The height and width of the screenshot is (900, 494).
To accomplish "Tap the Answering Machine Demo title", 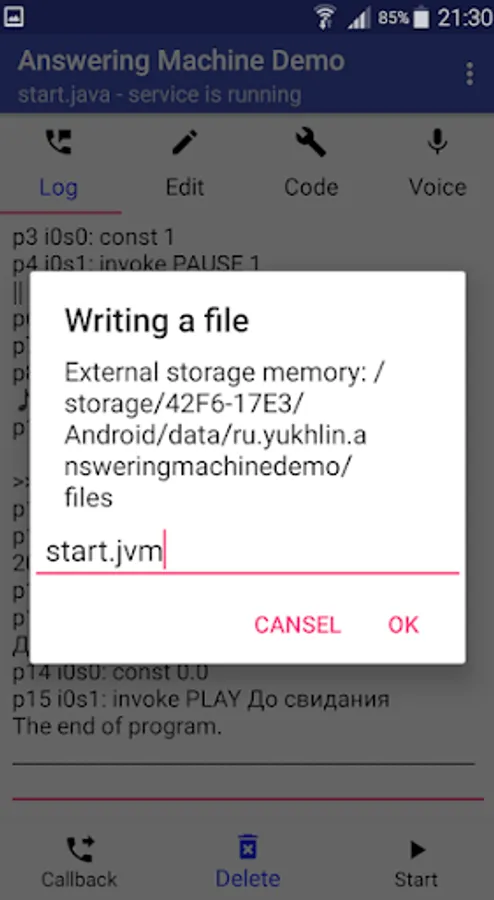I will [x=181, y=60].
